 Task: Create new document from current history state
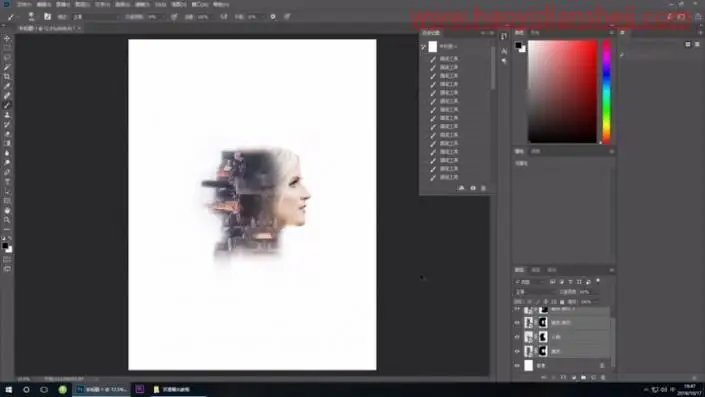click(x=461, y=188)
